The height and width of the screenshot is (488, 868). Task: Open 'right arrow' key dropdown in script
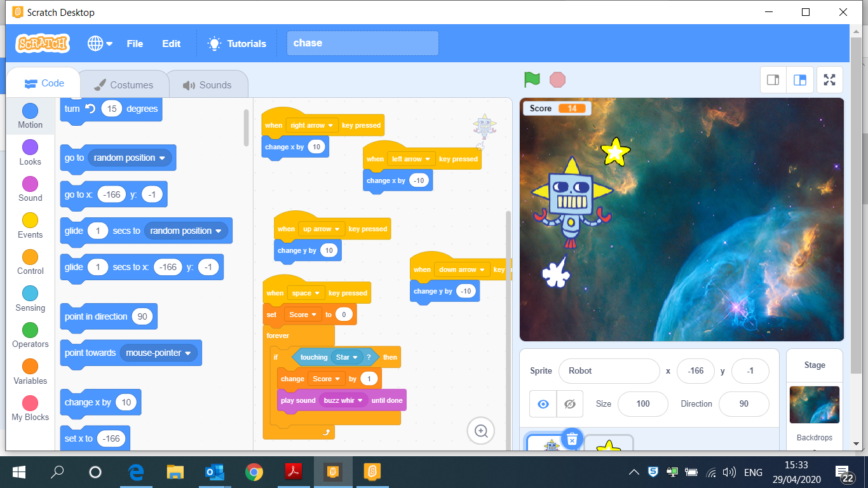point(312,125)
